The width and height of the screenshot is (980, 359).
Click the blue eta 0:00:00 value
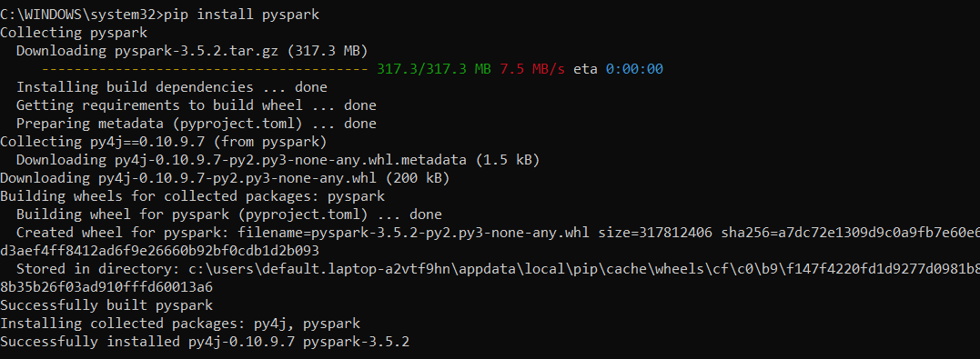click(x=634, y=69)
